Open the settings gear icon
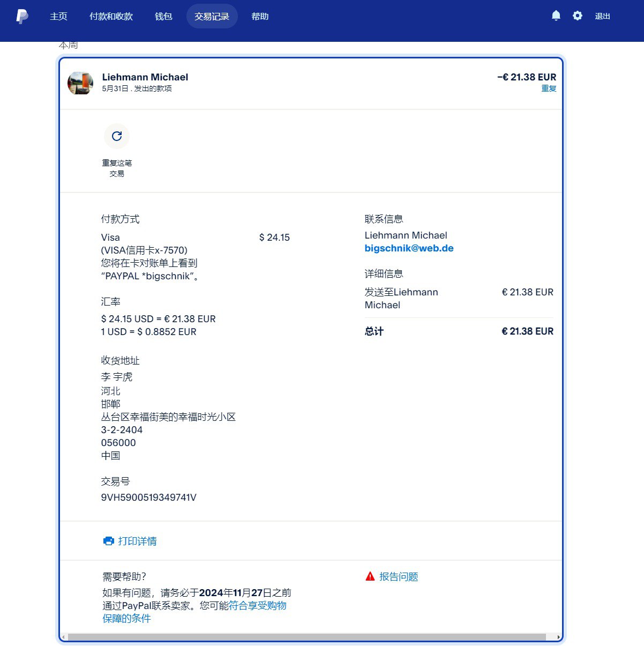This screenshot has height=646, width=644. tap(577, 16)
